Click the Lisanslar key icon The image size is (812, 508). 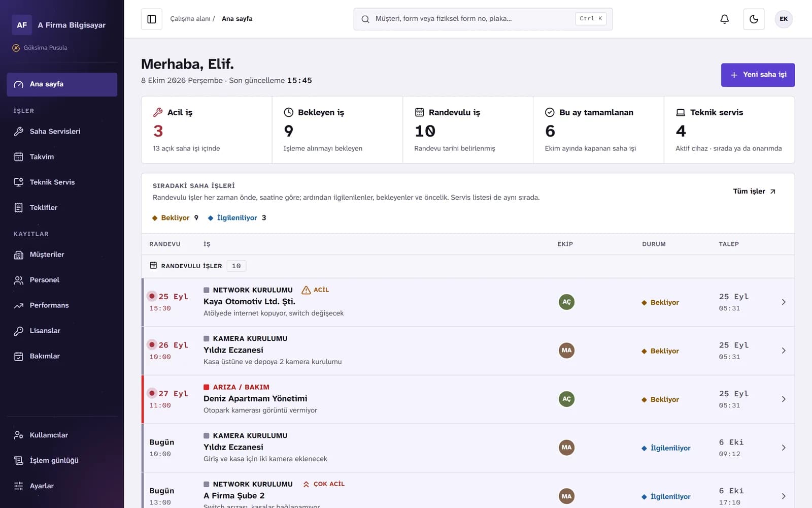click(x=19, y=331)
